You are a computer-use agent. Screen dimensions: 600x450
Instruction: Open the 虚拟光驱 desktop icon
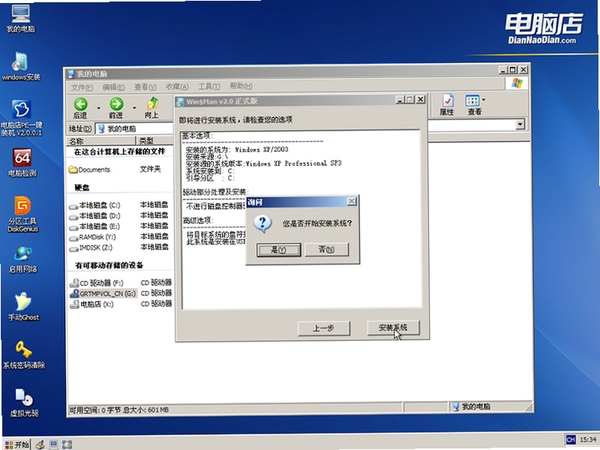tap(24, 403)
